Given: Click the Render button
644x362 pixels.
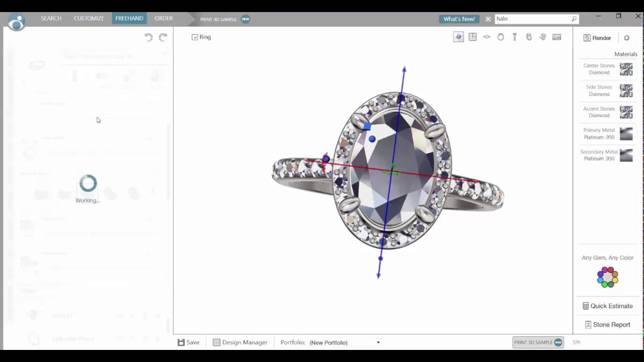Looking at the screenshot, I should (x=597, y=38).
